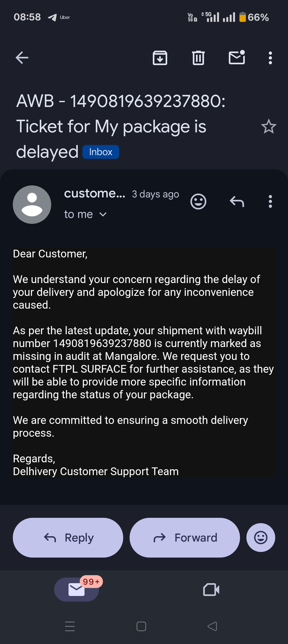Viewport: 288px width, 644px height.
Task: Open the top-right overflow menu
Action: coord(270,58)
